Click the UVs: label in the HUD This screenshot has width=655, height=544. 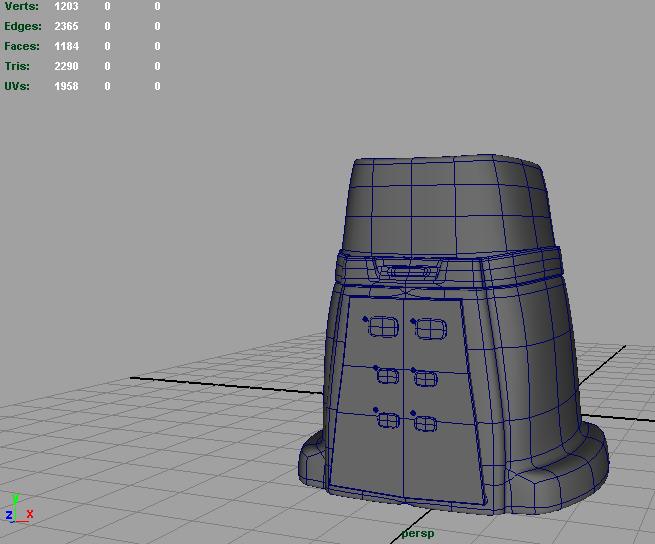[x=17, y=86]
